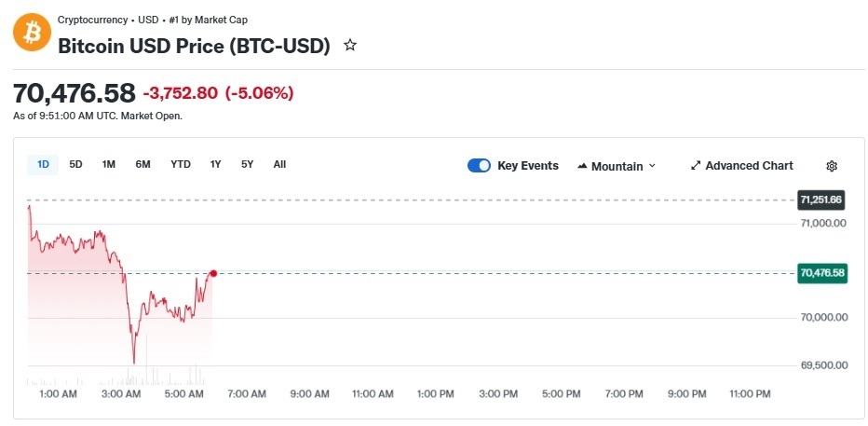Select the 1M range tab
Viewport: 868px width, 426px height.
109,165
